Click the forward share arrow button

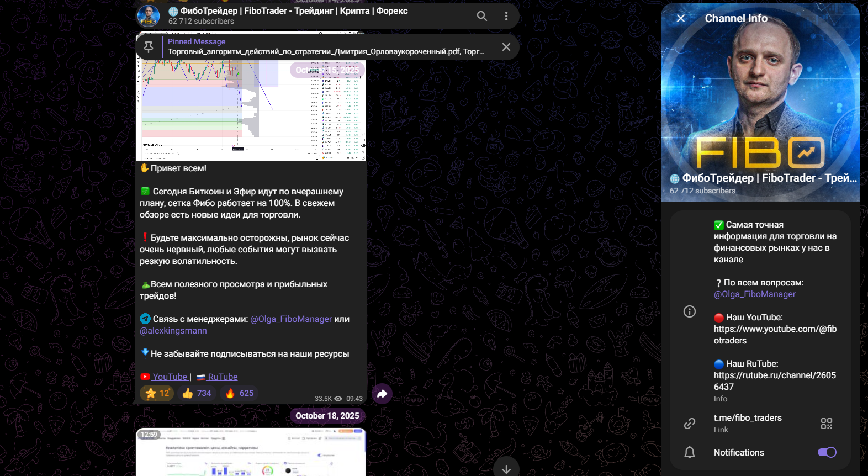[382, 394]
